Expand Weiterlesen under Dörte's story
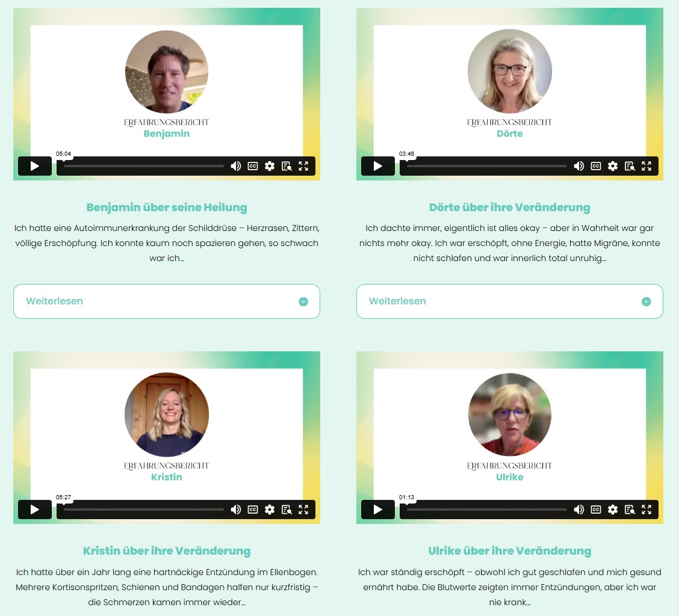Screen dimensions: 679x616 pyautogui.click(x=510, y=301)
